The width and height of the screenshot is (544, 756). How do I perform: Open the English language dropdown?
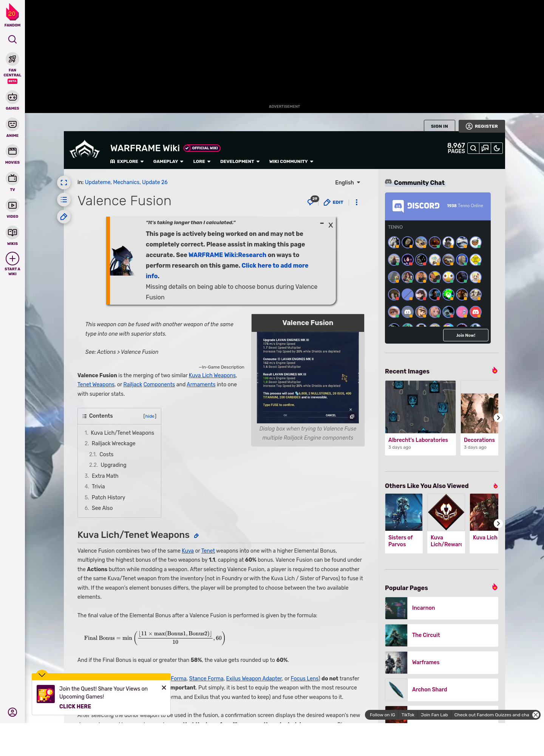pyautogui.click(x=348, y=183)
